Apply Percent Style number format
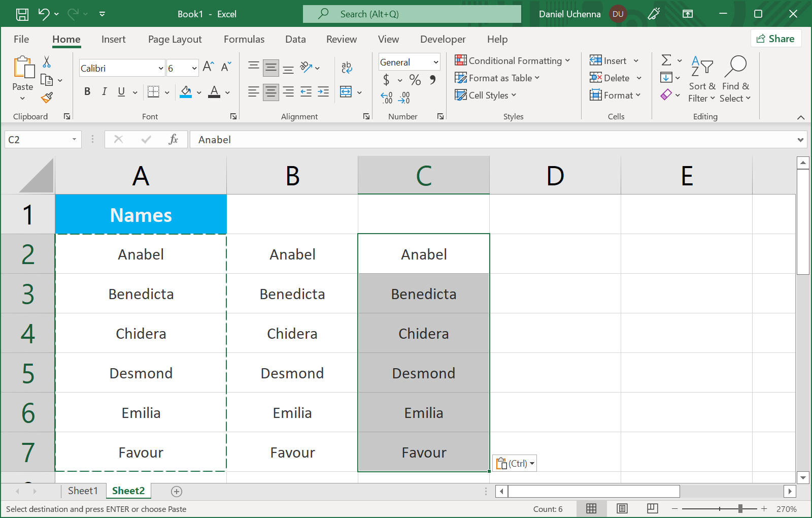This screenshot has width=812, height=518. 415,80
